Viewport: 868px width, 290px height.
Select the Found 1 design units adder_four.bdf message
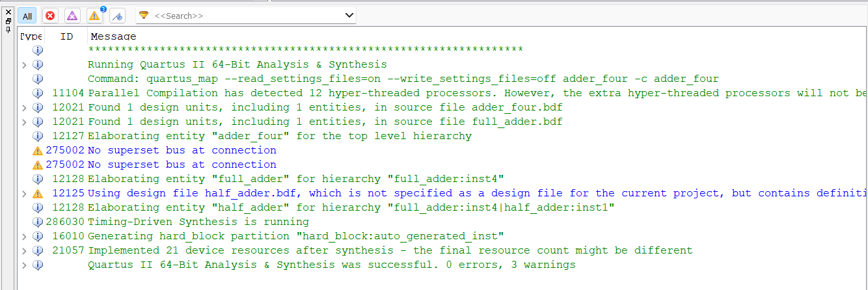click(325, 107)
